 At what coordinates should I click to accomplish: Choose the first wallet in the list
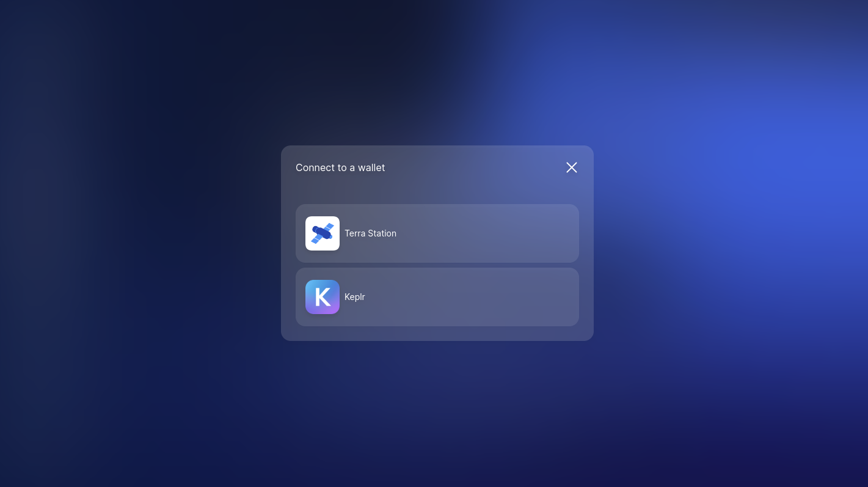tap(437, 233)
